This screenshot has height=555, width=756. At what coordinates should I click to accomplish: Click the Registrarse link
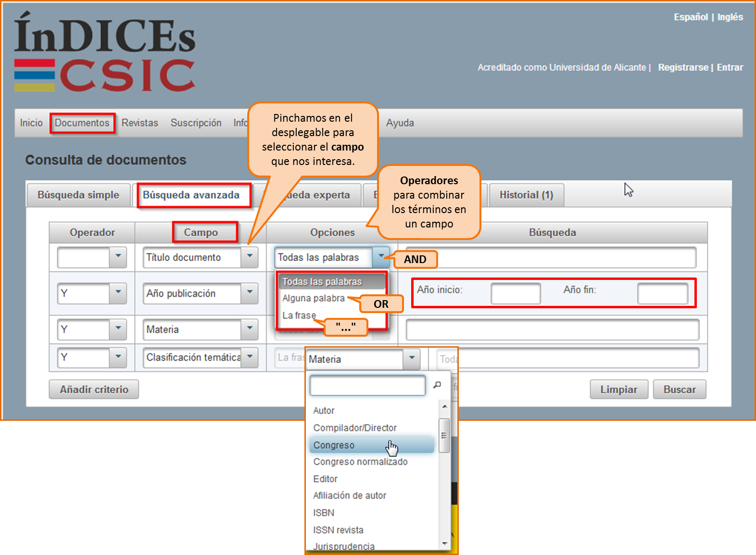(x=683, y=67)
